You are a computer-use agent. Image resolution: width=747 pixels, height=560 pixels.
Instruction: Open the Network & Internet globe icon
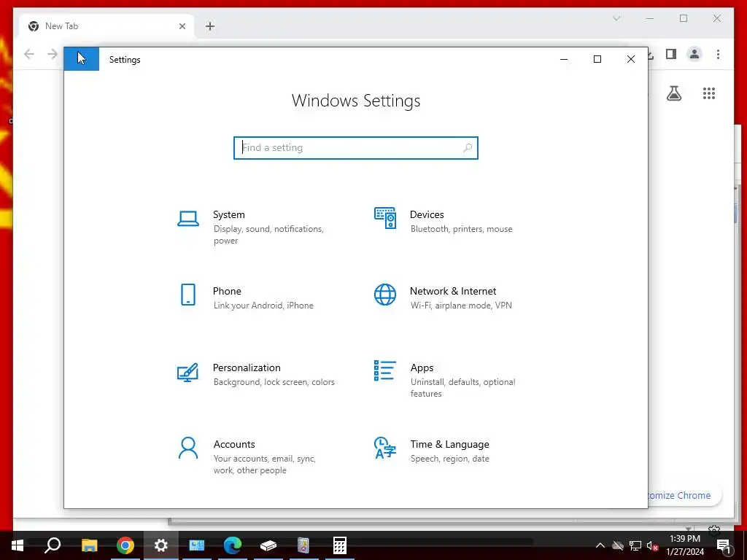coord(385,295)
